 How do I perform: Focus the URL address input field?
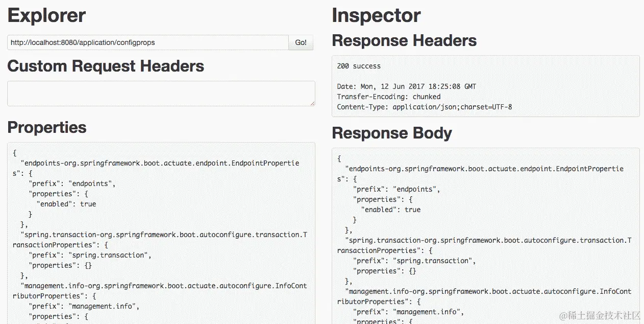coord(147,42)
